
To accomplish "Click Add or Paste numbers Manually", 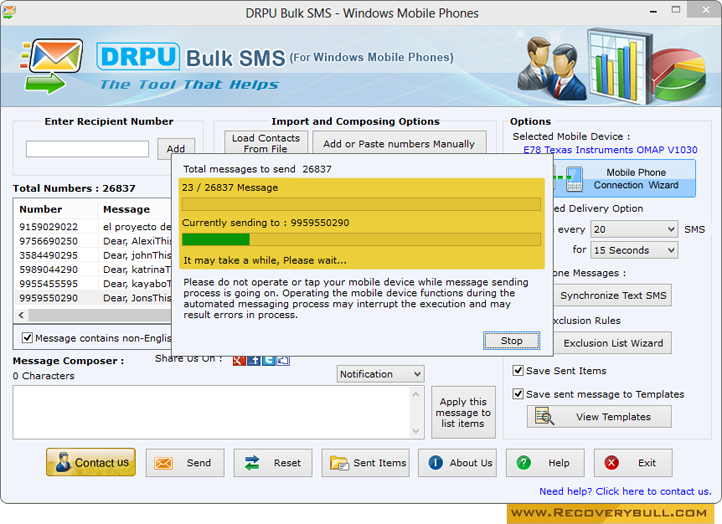I will pyautogui.click(x=399, y=144).
